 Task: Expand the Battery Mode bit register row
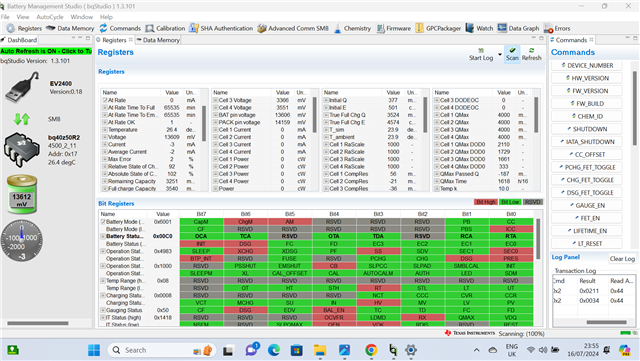point(103,222)
